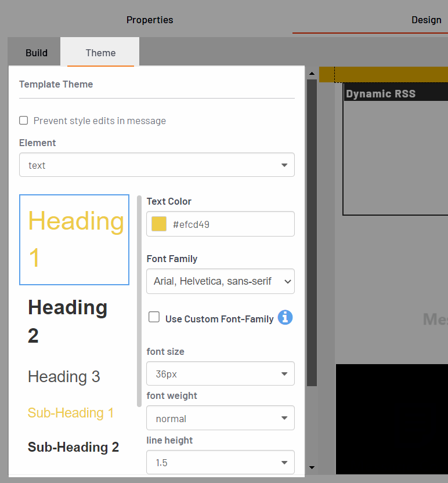448x483 pixels.
Task: Open the Element dropdown showing text
Action: [157, 165]
